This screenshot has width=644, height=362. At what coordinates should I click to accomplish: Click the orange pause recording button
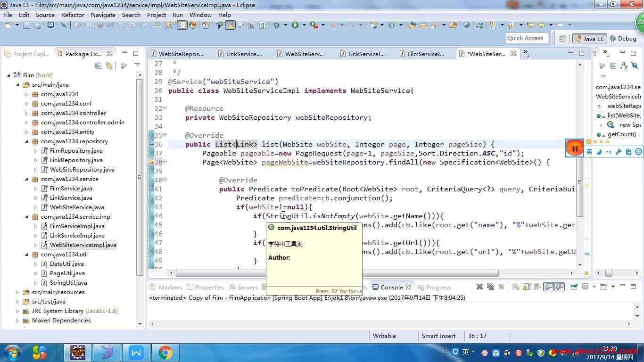click(575, 149)
